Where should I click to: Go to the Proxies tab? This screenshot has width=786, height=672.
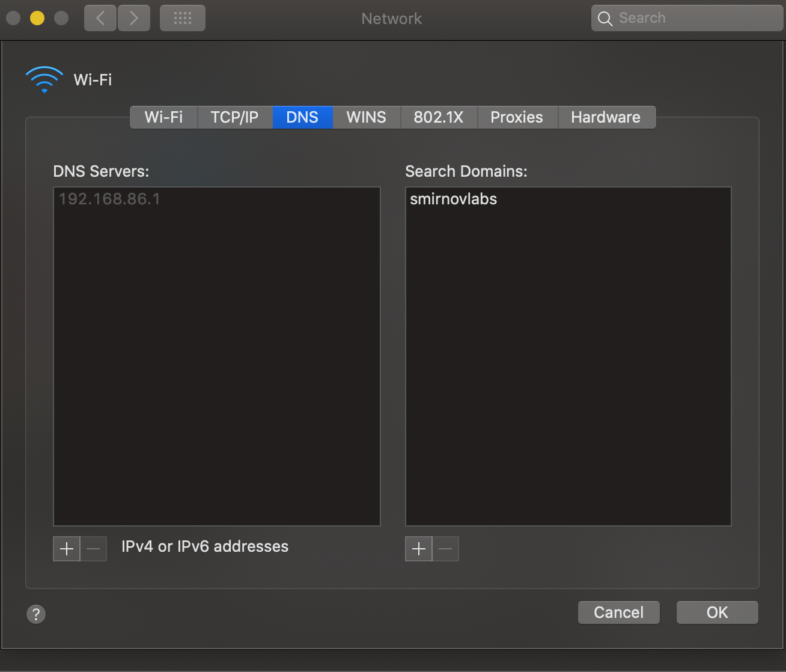(517, 117)
